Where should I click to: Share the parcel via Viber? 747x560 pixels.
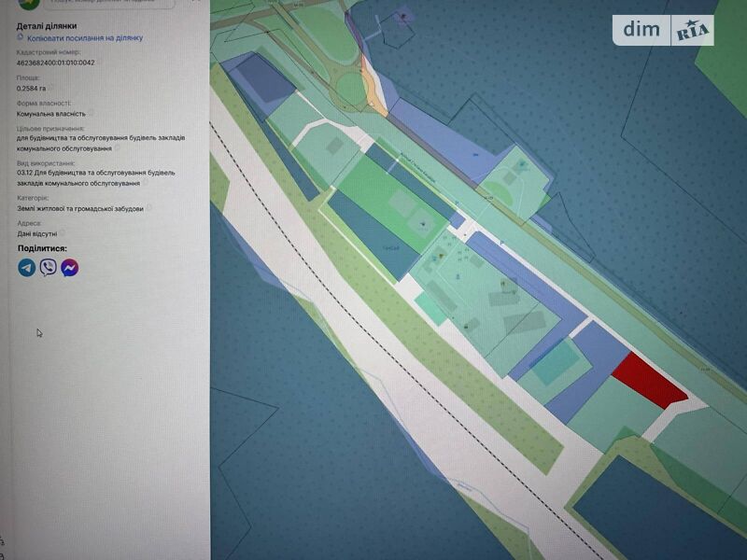tap(48, 268)
